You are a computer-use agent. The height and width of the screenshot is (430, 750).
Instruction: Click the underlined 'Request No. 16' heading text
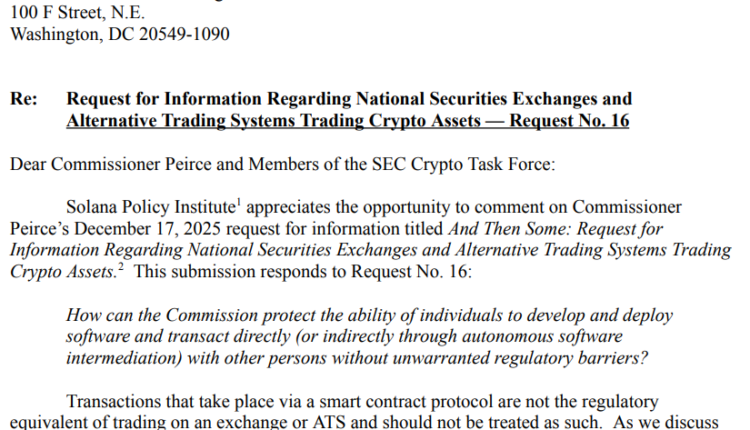(568, 122)
